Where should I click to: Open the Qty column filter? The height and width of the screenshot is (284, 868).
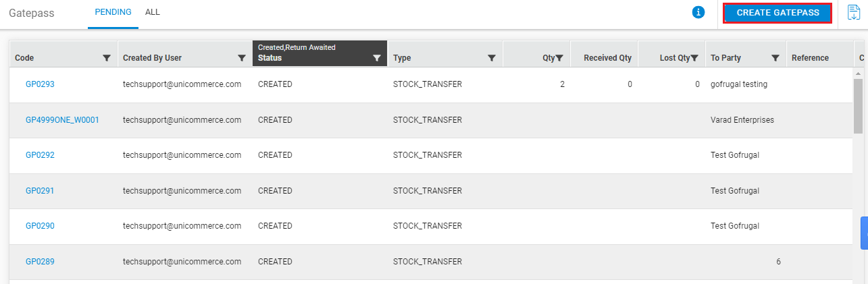pos(559,58)
